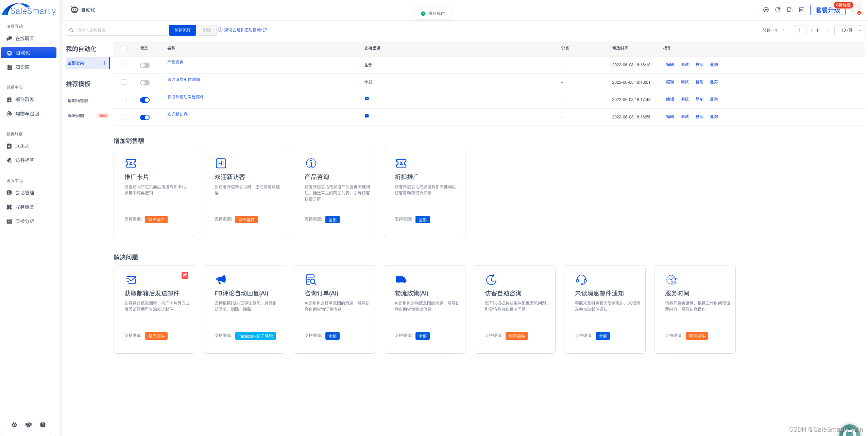Click 测试 for the 未读消息邮件通知 row

(685, 82)
